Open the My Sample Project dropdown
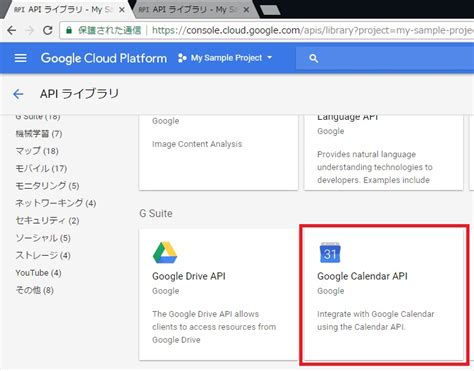Image resolution: width=474 pixels, height=371 pixels. (x=225, y=58)
